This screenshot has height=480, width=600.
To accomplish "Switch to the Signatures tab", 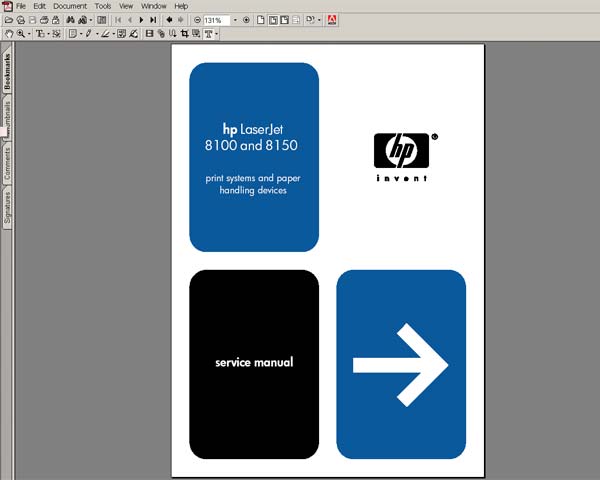I will click(7, 208).
